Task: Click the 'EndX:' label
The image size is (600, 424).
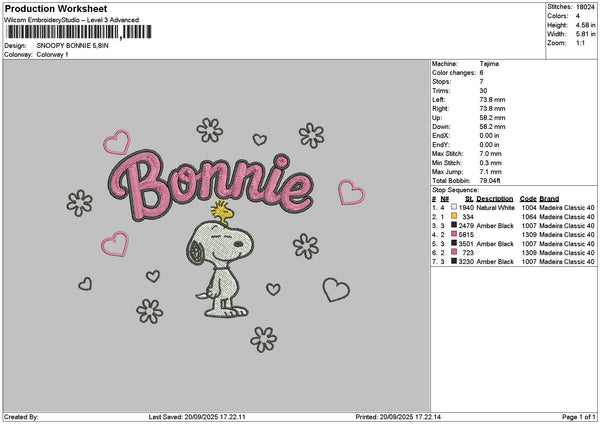Action: [x=441, y=136]
